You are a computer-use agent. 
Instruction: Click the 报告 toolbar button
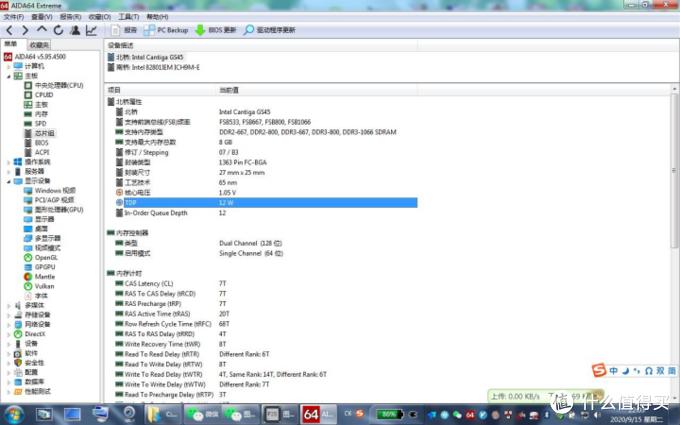click(x=124, y=30)
